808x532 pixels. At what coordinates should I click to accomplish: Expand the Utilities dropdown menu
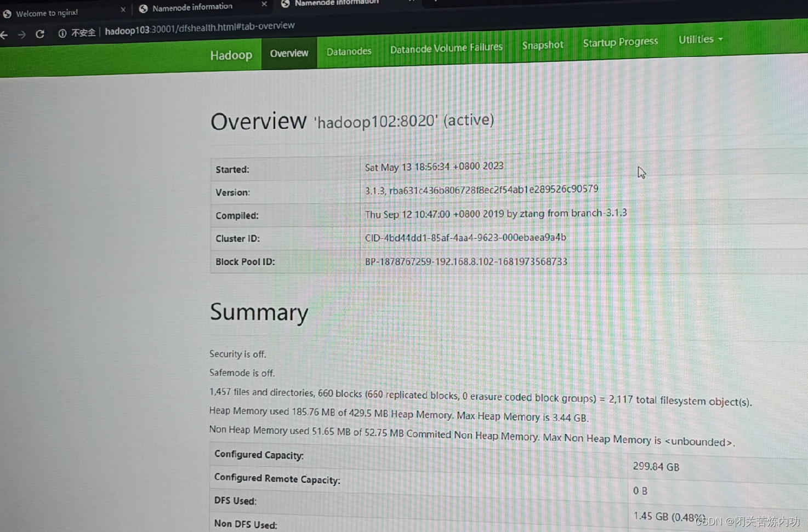click(x=701, y=39)
